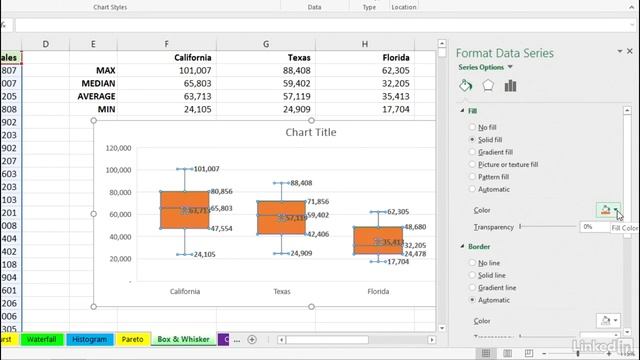Open the Fill Color dropdown arrow
The image size is (640, 360).
tap(616, 210)
